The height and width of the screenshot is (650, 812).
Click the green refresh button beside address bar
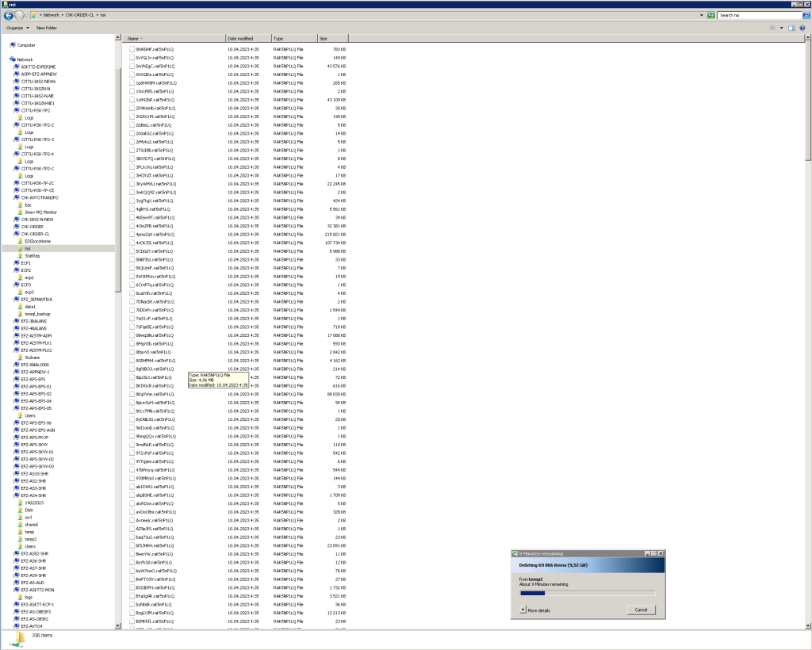tap(711, 15)
